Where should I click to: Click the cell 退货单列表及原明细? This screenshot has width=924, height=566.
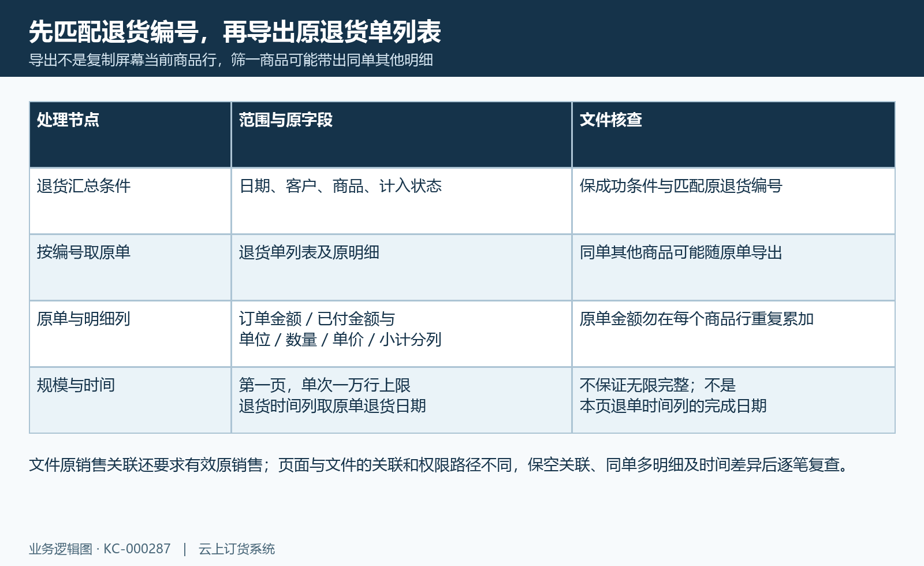pos(401,267)
